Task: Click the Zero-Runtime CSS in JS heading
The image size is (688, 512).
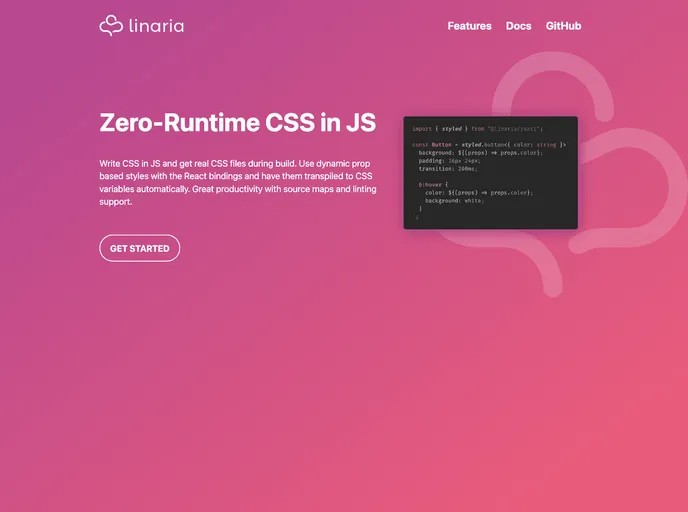Action: [238, 123]
